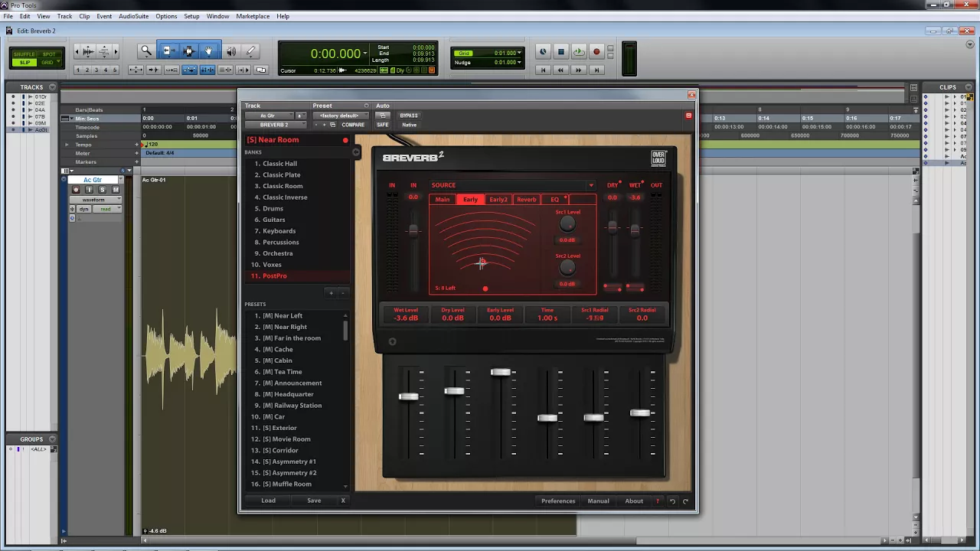Click the COMPARE button
The image size is (980, 551).
click(x=353, y=125)
